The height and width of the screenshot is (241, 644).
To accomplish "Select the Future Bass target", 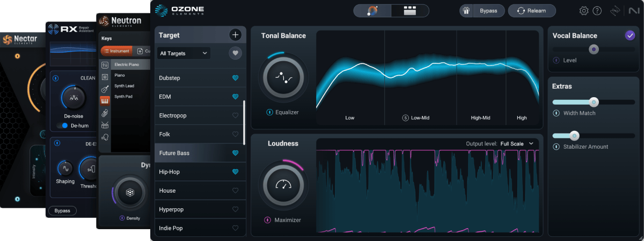I will coord(200,153).
